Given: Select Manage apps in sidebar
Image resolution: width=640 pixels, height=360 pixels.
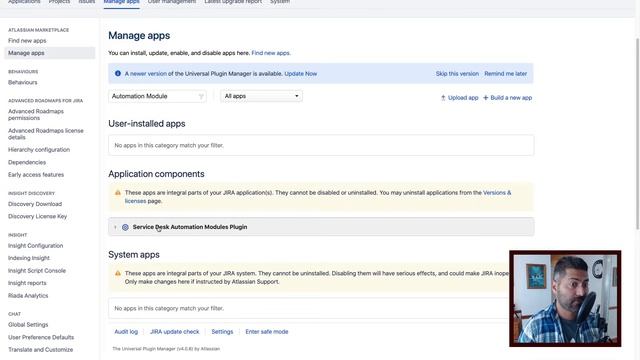Looking at the screenshot, I should click(x=49, y=53).
